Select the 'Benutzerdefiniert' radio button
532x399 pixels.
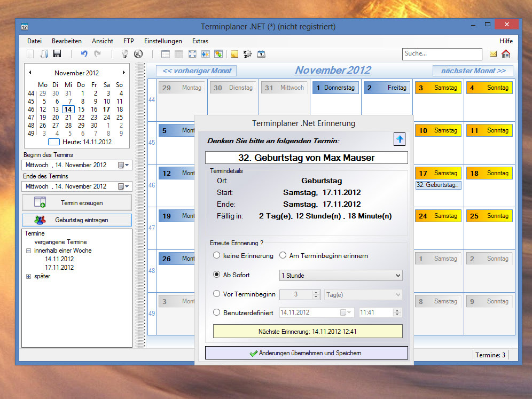(x=217, y=312)
